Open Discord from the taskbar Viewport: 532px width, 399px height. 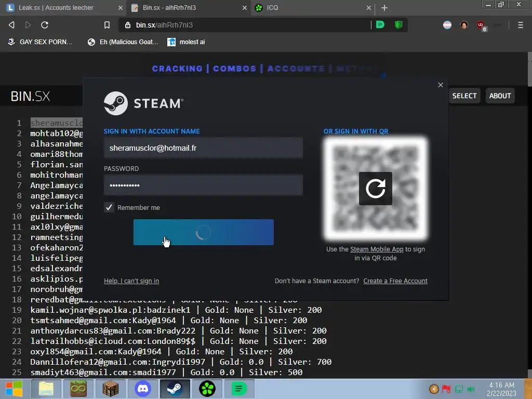pos(143,389)
